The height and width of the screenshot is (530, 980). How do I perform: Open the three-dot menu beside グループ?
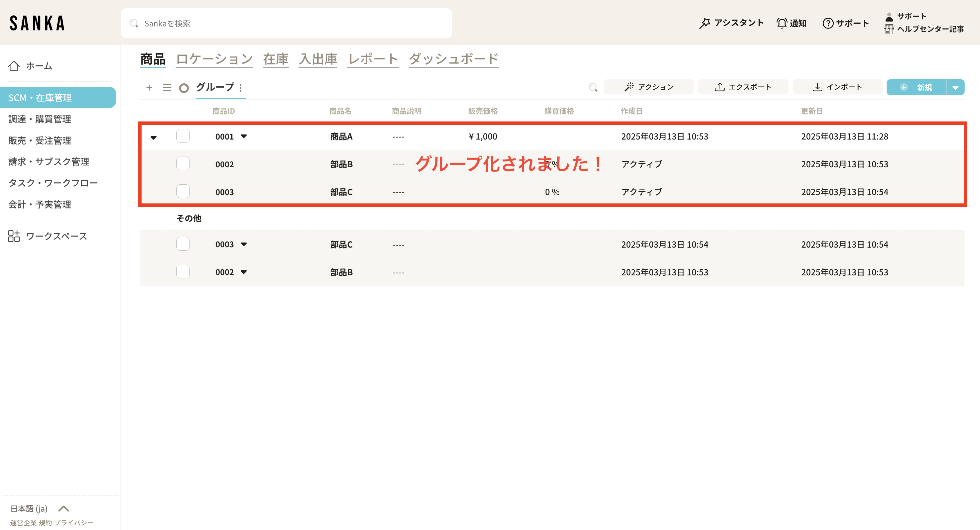(x=240, y=88)
